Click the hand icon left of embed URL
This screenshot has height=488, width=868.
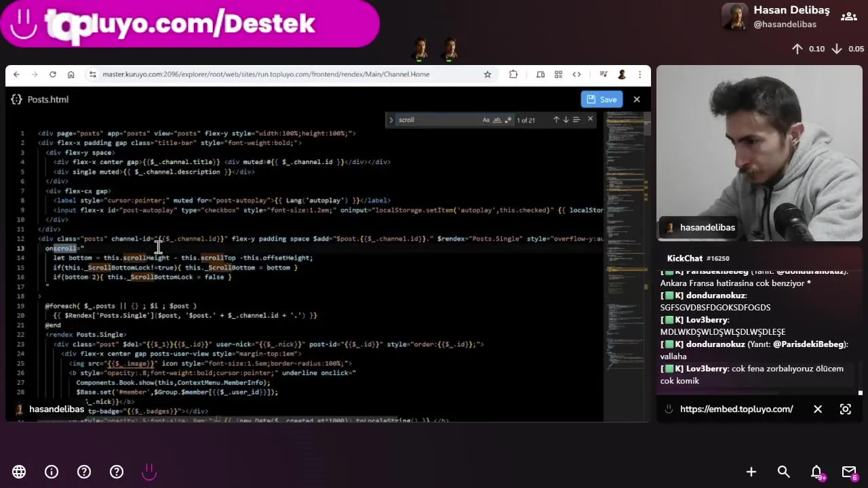tap(669, 409)
